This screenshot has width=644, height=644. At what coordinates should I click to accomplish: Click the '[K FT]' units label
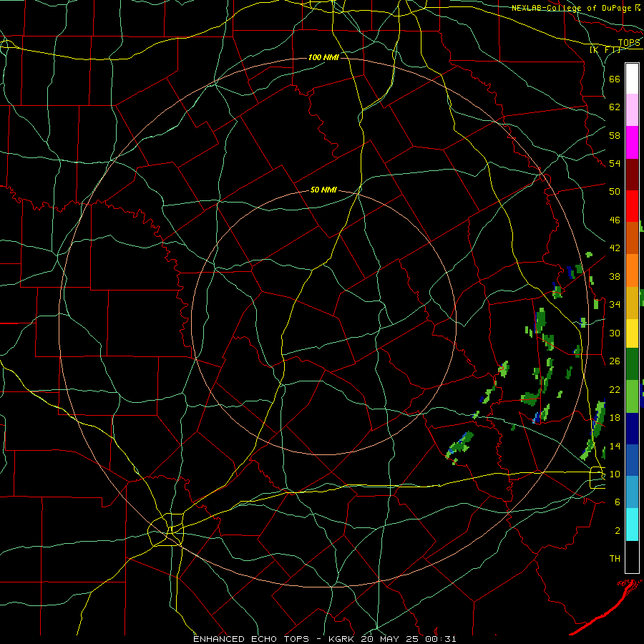[605, 50]
